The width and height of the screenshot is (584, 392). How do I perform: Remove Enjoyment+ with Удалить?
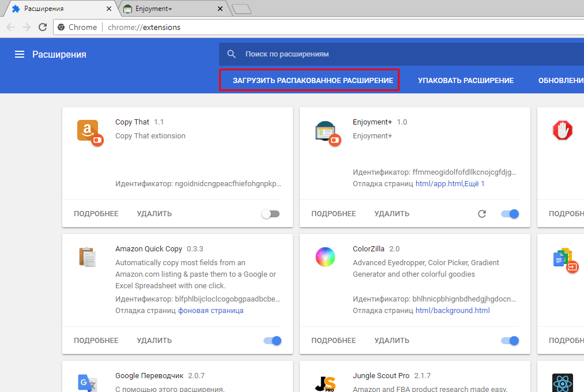[392, 214]
